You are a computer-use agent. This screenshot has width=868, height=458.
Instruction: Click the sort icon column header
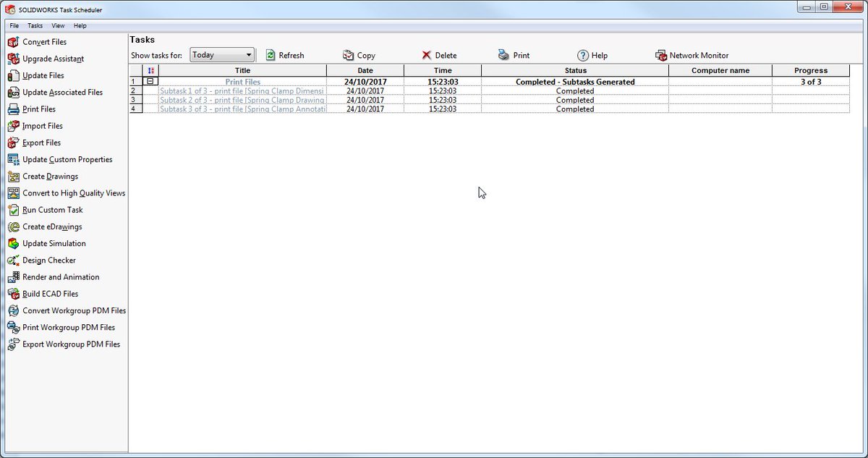pos(150,70)
